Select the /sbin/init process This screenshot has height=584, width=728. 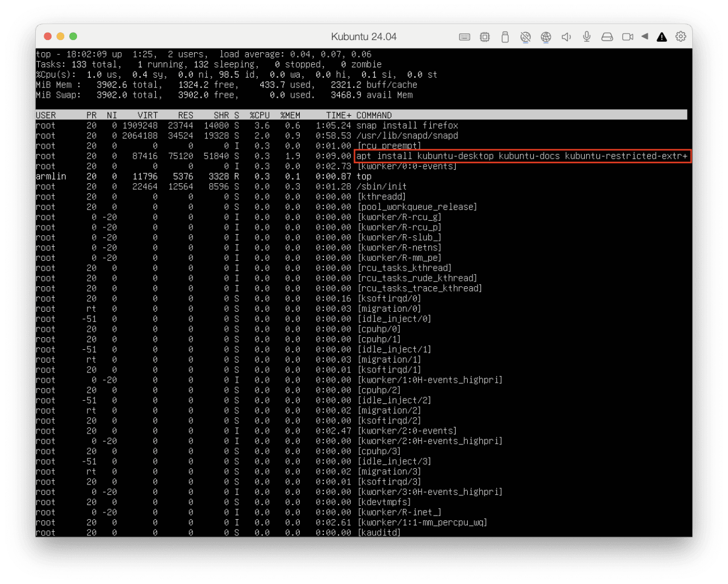(x=382, y=187)
